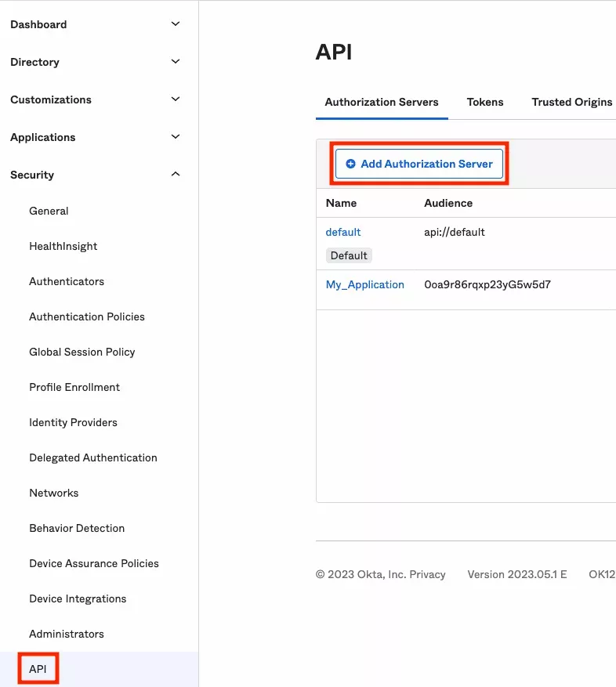Click Version 2023.05.1 E text
The height and width of the screenshot is (687, 616).
click(517, 574)
